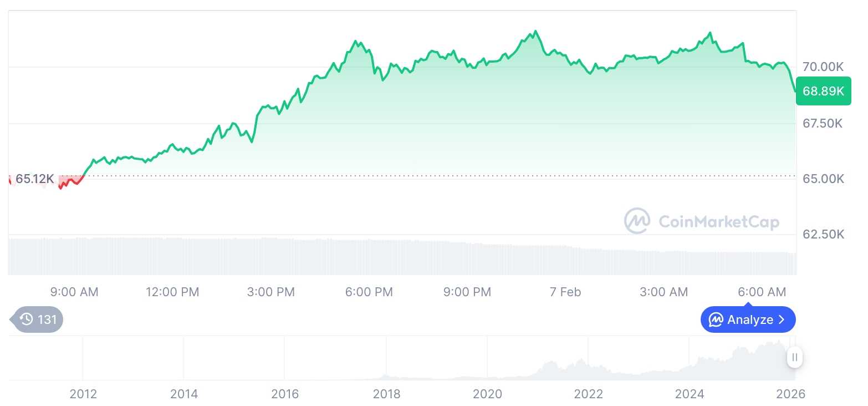Click the CoinMarketCap logo icon inside Analyze button
This screenshot has height=406, width=868.
(716, 320)
